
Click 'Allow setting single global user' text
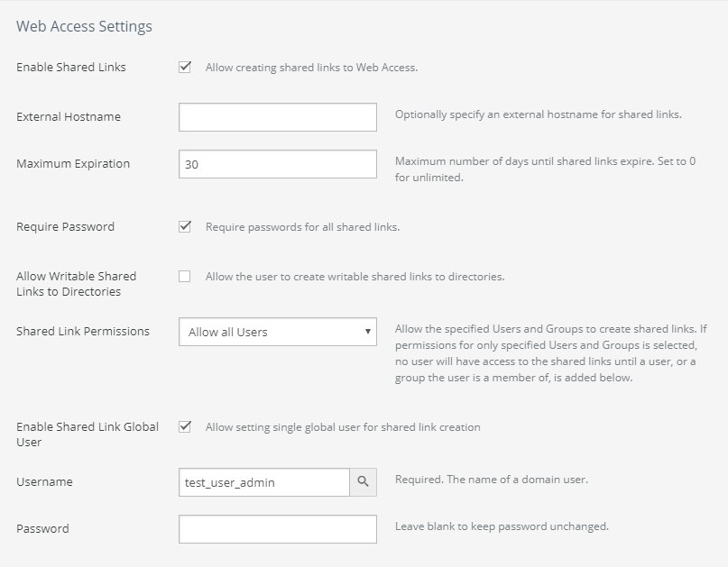pyautogui.click(x=343, y=427)
